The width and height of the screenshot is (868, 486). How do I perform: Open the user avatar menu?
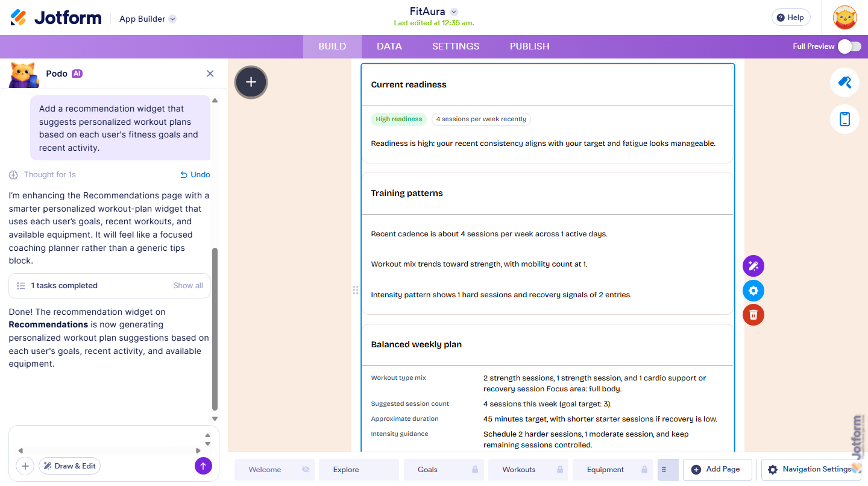point(844,17)
